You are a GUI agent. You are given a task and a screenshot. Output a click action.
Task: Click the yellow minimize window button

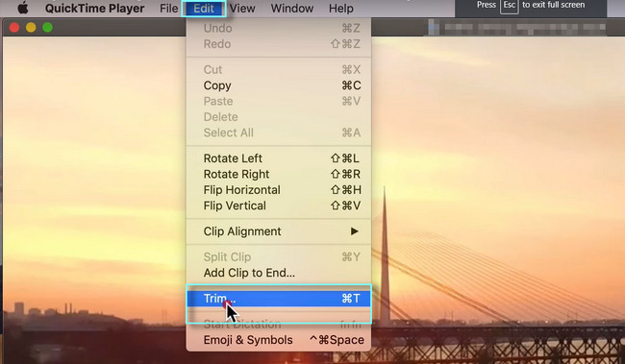point(31,28)
